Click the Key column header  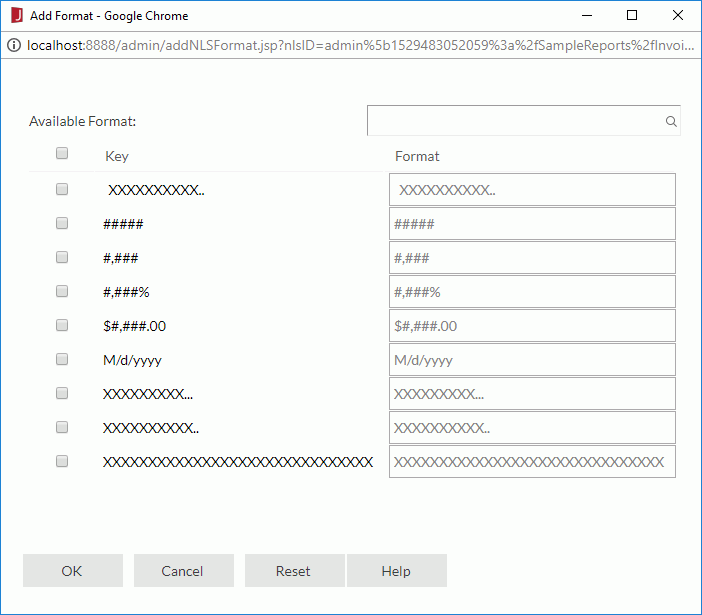coord(117,156)
